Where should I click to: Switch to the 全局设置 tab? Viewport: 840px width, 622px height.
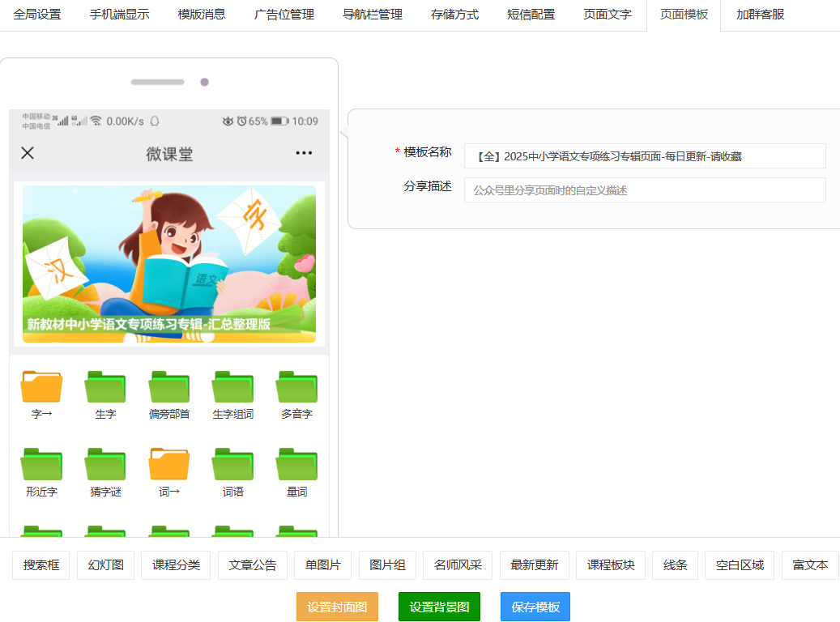37,15
